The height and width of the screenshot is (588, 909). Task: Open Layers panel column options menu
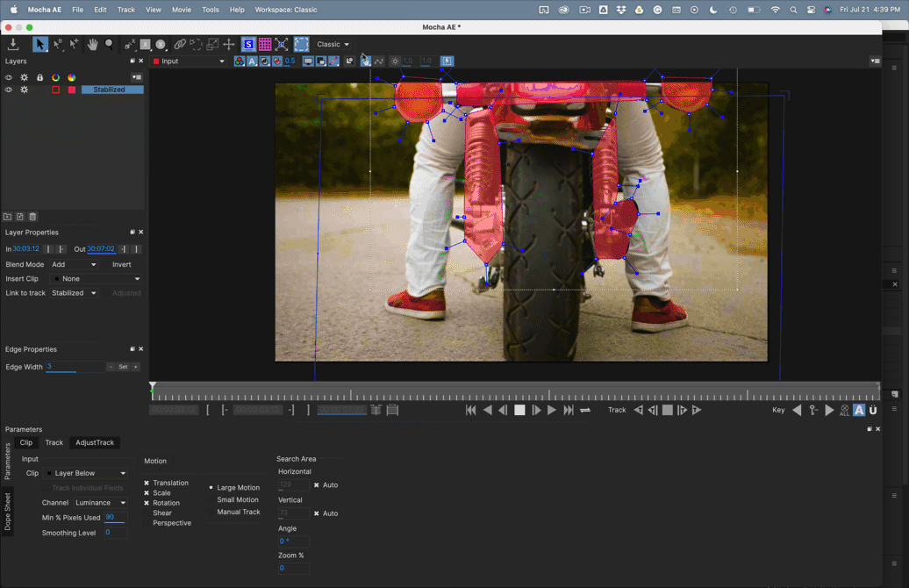coord(136,77)
